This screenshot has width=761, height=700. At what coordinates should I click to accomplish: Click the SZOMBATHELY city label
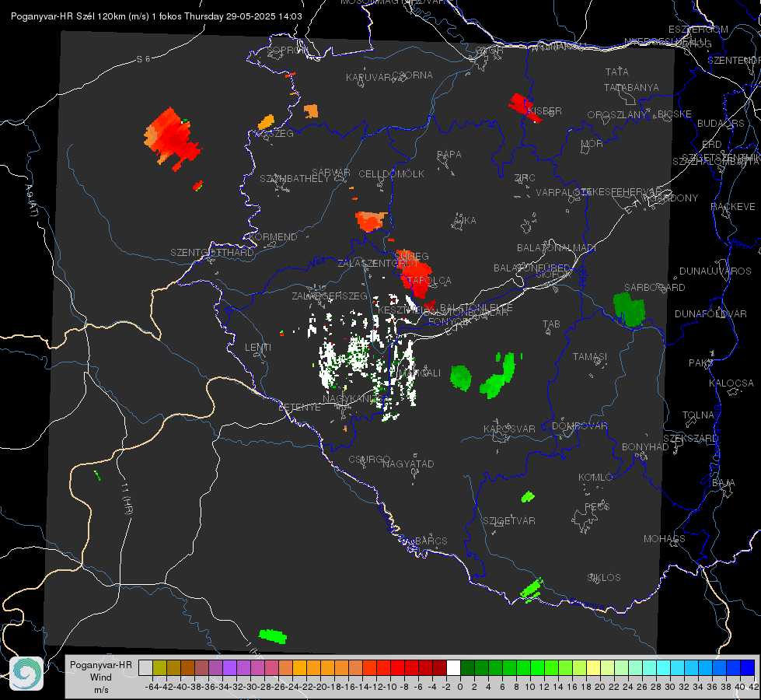point(295,179)
